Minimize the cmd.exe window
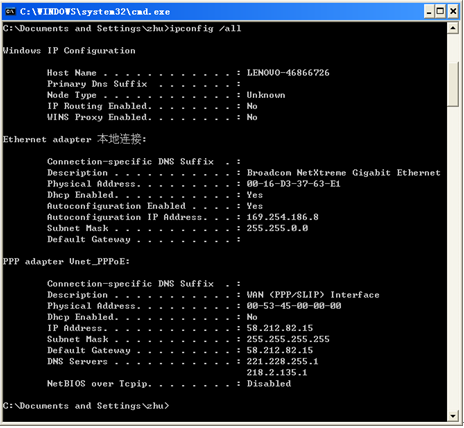Image resolution: width=464 pixels, height=428 pixels. (429, 12)
